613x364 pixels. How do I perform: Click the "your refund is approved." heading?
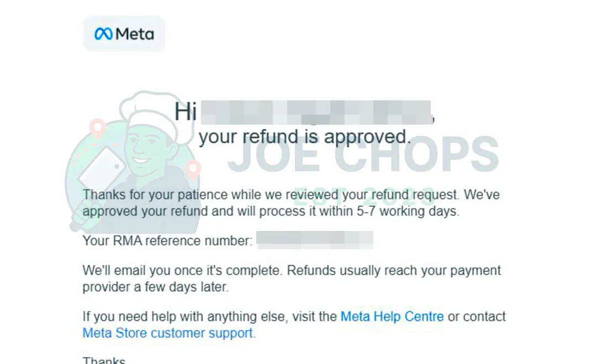(x=305, y=136)
